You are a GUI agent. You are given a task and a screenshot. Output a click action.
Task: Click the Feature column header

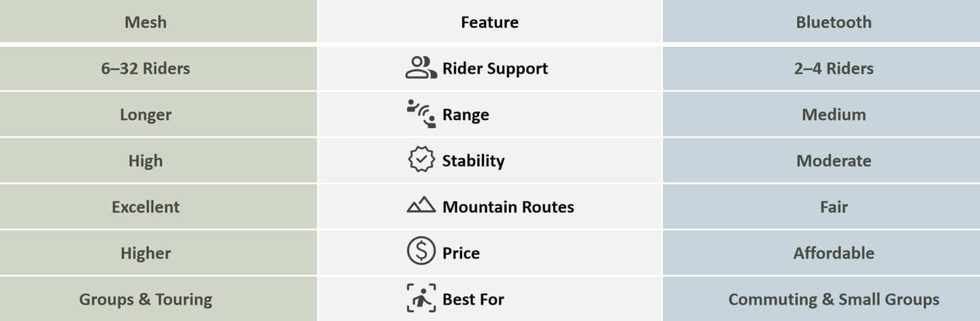coord(489,22)
